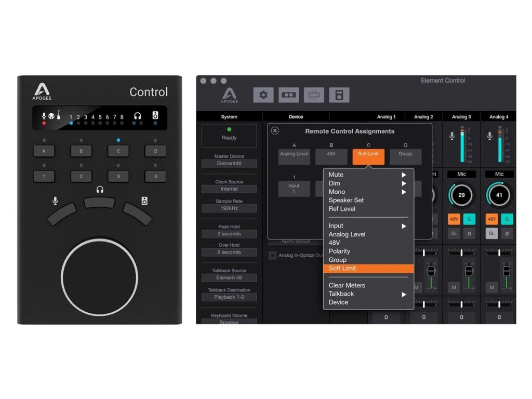Click the device view icon with two circles

point(288,95)
